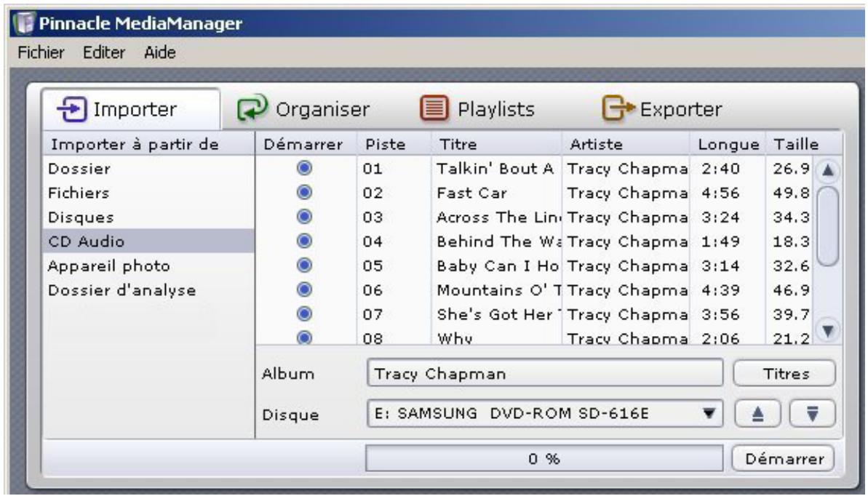Click title Baby Can I Ho
Viewport: 868px width, 496px height.
point(498,265)
